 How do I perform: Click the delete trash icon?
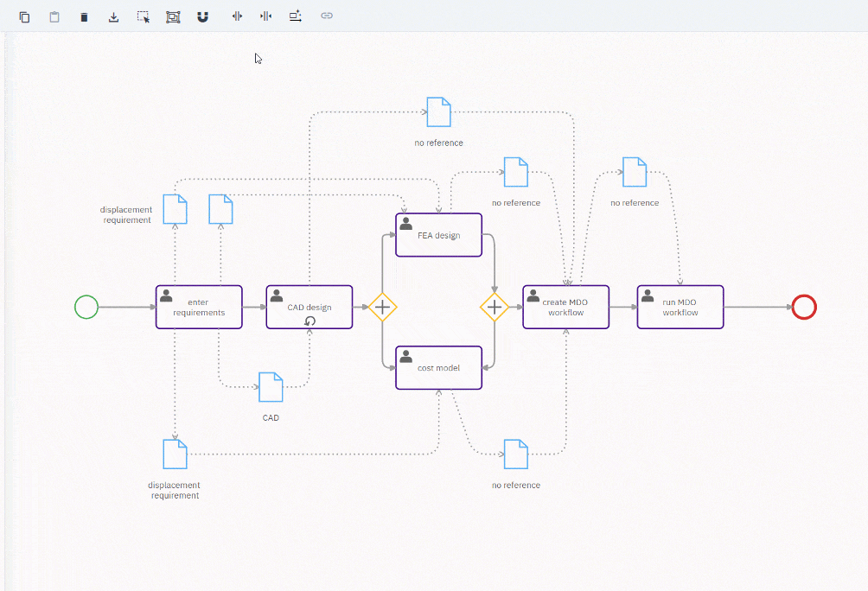point(84,17)
